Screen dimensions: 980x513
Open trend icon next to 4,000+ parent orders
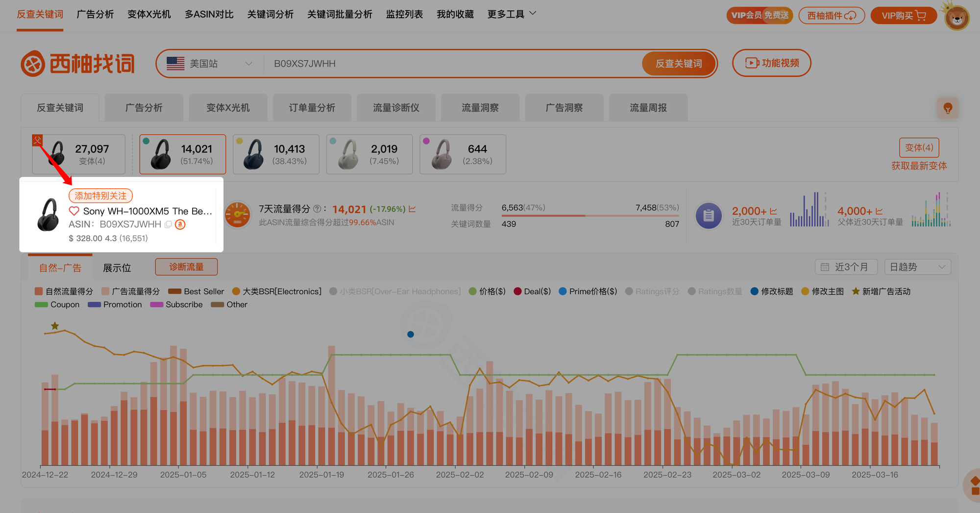coord(879,211)
